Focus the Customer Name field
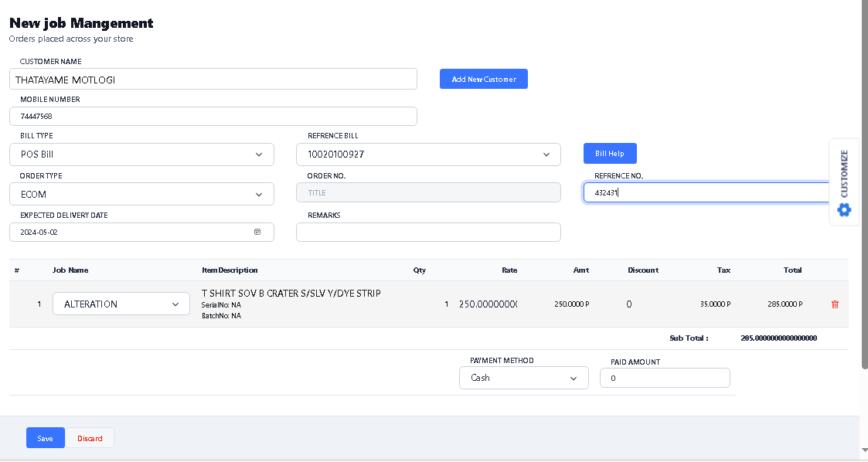 pos(213,79)
